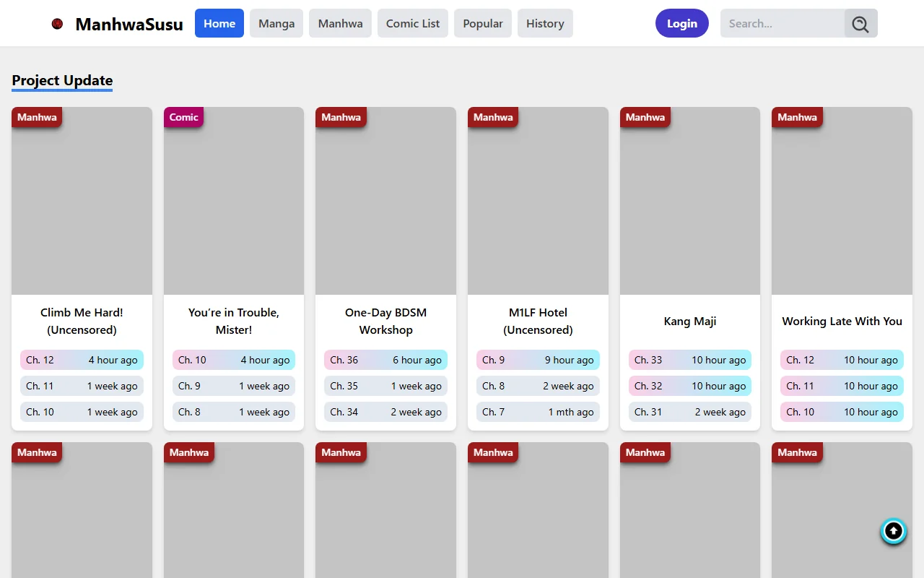This screenshot has width=924, height=578.
Task: Click the Comic badge on second card
Action: pos(183,117)
